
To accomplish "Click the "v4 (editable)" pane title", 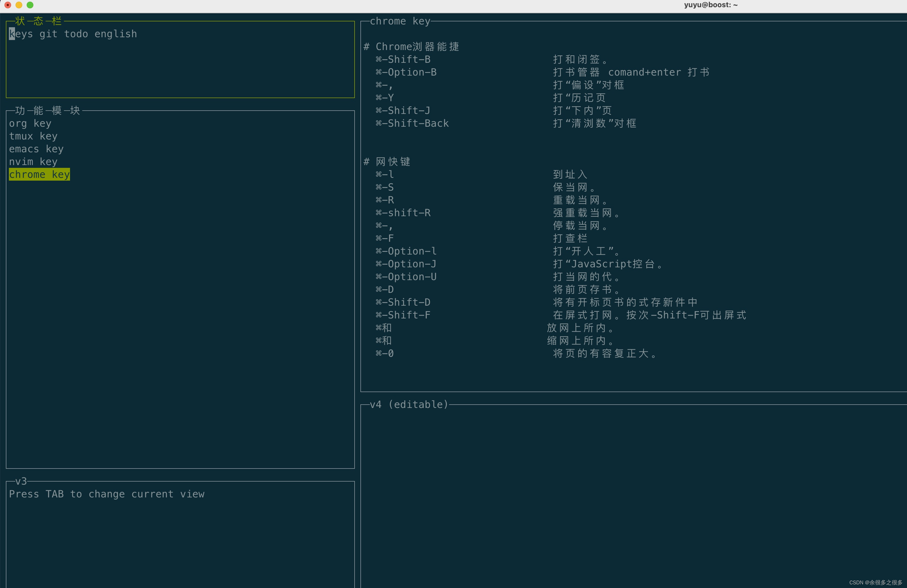I will [x=409, y=405].
